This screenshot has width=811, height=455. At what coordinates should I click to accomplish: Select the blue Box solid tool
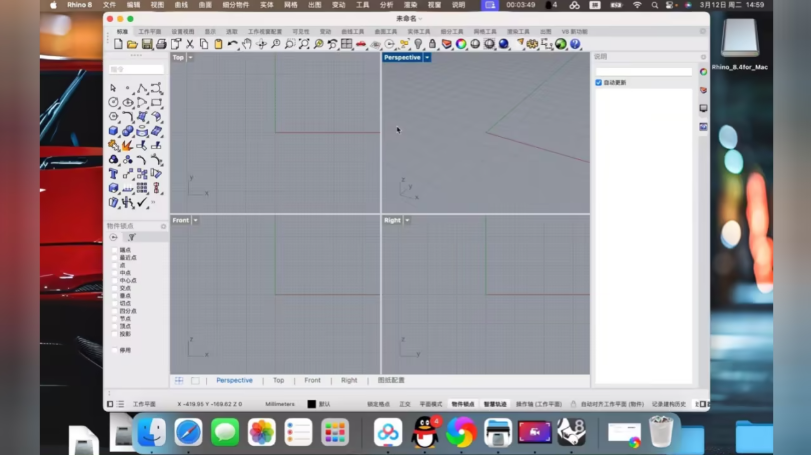113,131
